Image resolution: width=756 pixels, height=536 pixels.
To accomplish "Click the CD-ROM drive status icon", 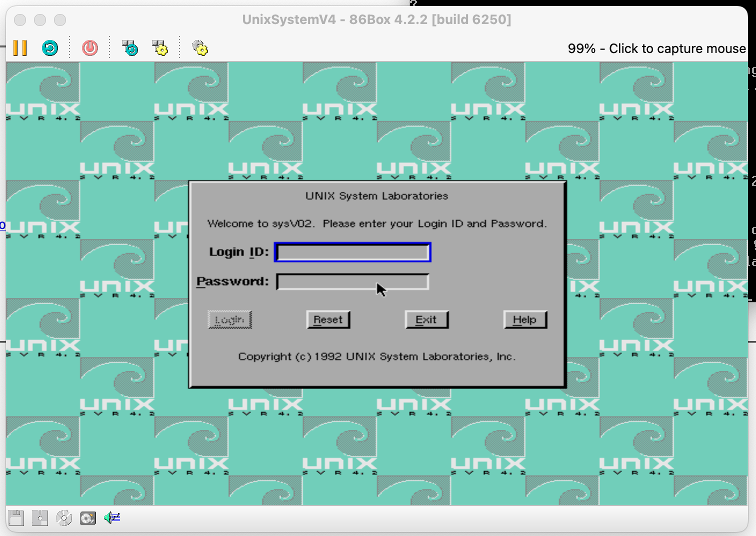I will [64, 518].
